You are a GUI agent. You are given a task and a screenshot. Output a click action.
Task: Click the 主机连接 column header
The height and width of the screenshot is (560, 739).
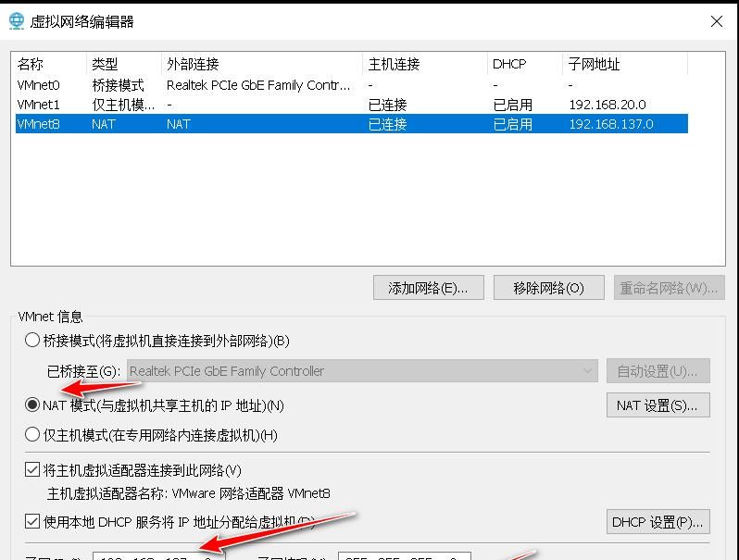[x=425, y=64]
